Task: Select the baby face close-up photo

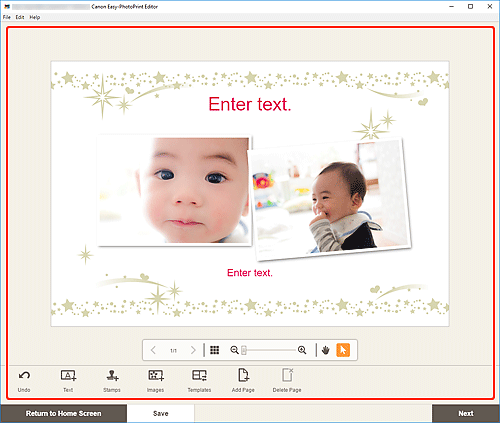Action: pyautogui.click(x=175, y=190)
